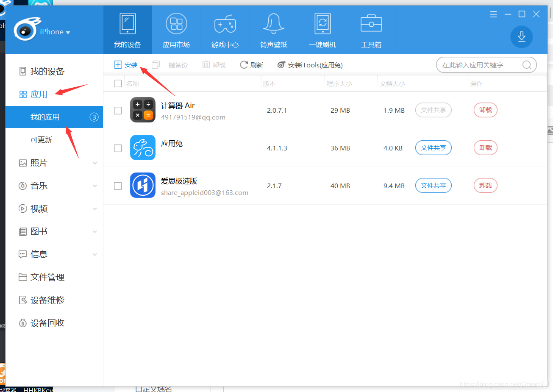The height and width of the screenshot is (392, 553).
Task: Click 文件共享 for 应用兔
Action: point(434,148)
